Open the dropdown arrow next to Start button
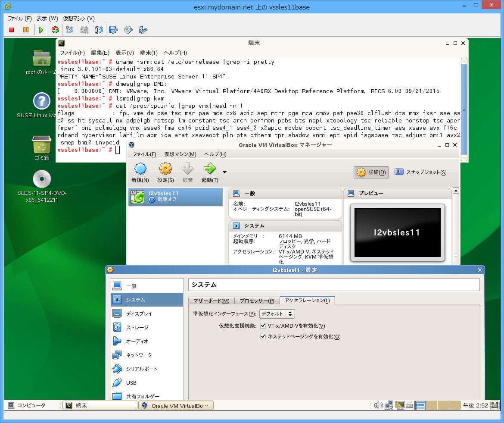Viewport: 504px width, 423px height. (225, 172)
